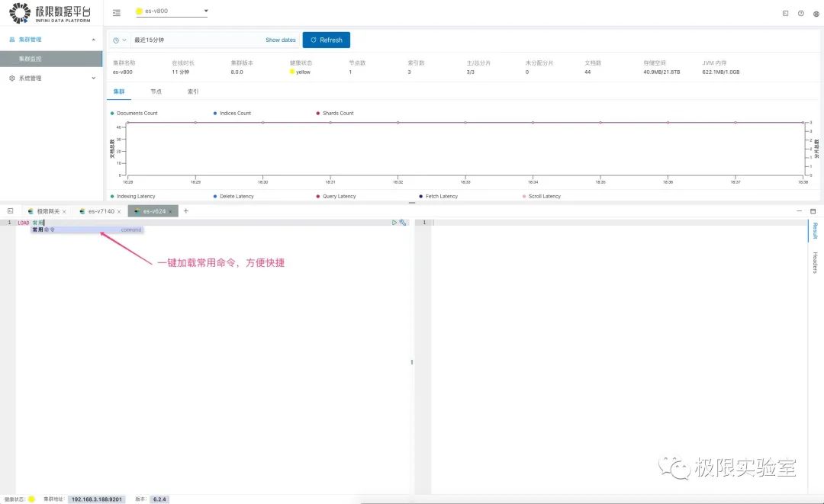Click the yellow health status dot in status bar
This screenshot has height=504, width=824.
click(31, 499)
